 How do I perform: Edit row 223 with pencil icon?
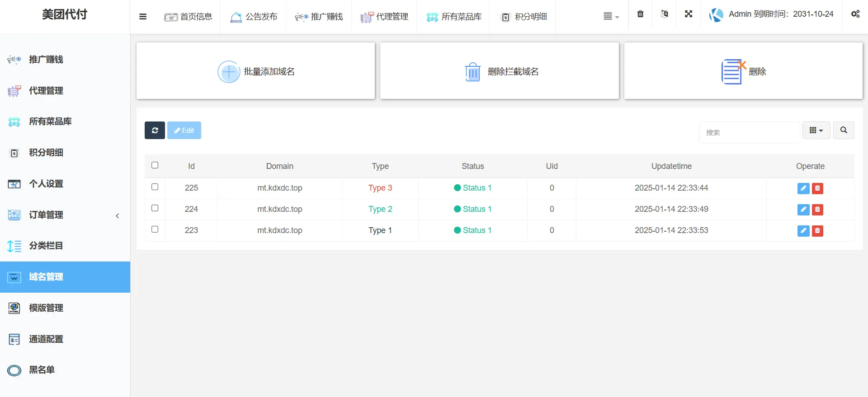click(x=803, y=231)
